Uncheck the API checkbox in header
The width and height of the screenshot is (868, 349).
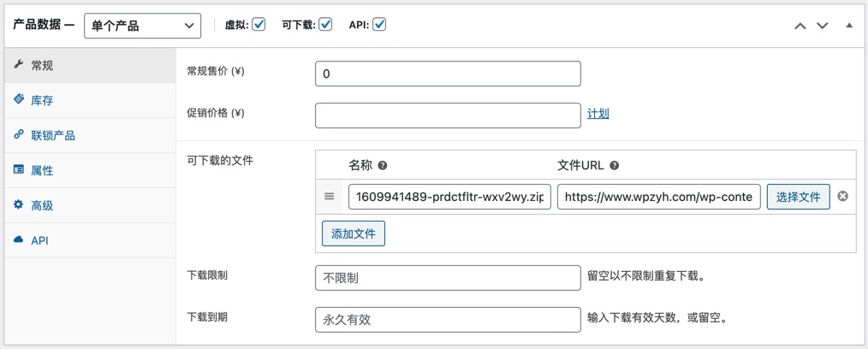point(379,25)
